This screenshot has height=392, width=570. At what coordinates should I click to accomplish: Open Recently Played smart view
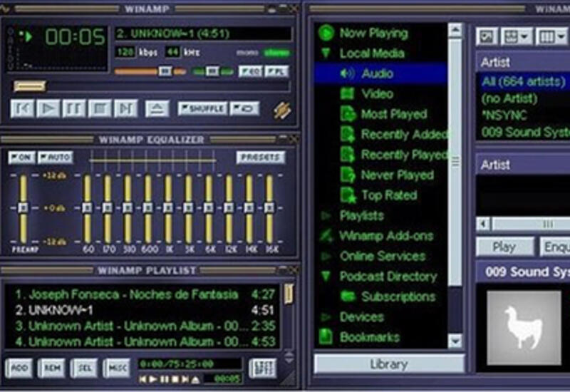pos(404,155)
